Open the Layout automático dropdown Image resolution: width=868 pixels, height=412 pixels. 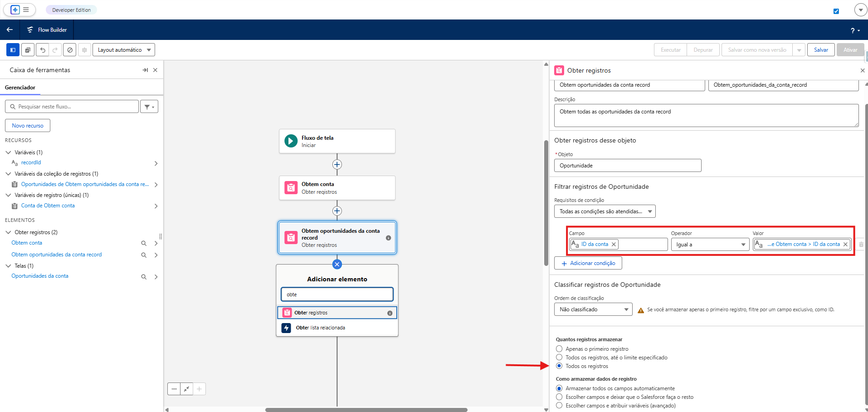[123, 49]
